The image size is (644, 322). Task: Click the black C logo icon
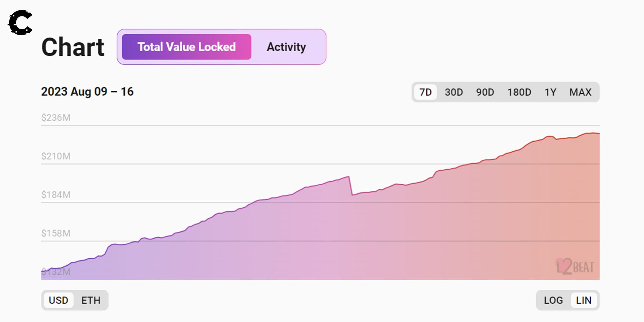click(x=20, y=23)
